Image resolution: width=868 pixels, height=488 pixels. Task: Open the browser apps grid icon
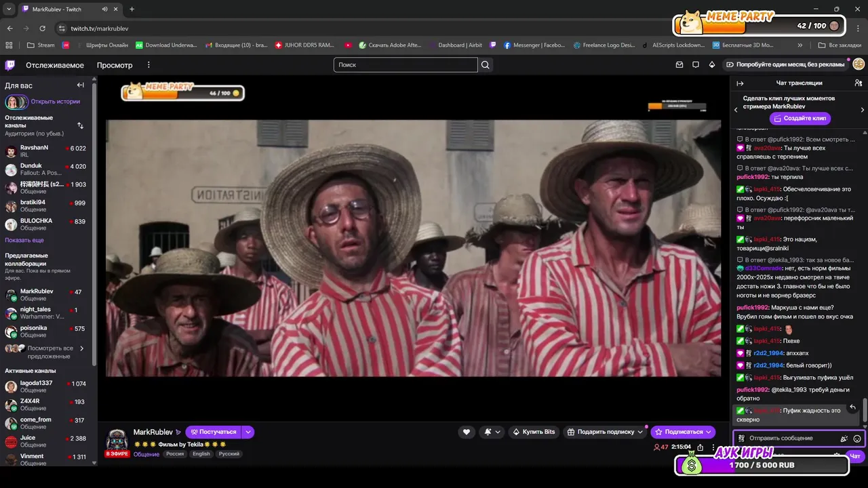9,45
